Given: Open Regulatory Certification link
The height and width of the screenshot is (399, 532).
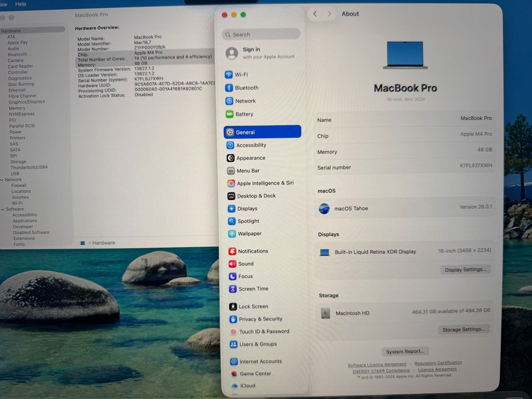Looking at the screenshot, I should (x=438, y=363).
